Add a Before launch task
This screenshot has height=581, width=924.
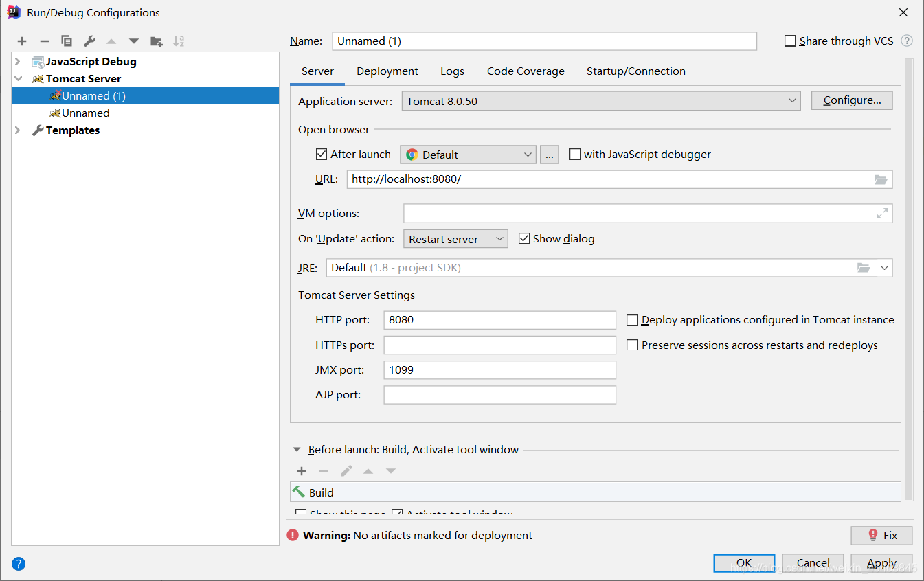click(302, 471)
